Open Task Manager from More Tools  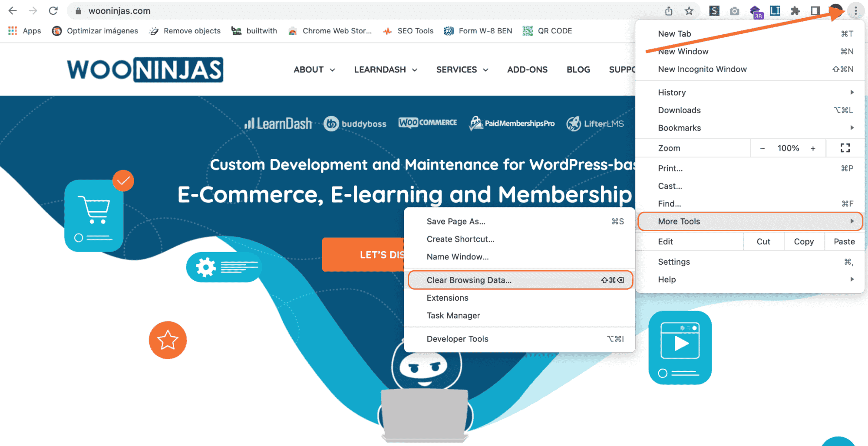(x=520, y=316)
